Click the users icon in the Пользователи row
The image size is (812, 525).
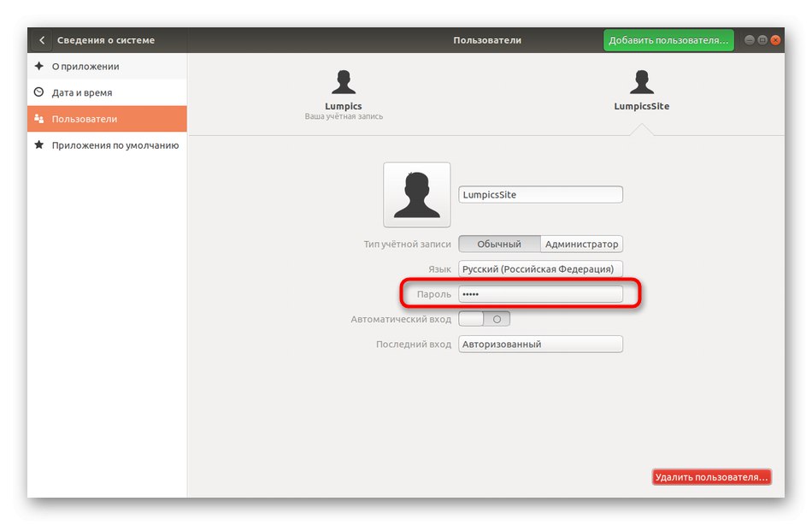tap(38, 118)
